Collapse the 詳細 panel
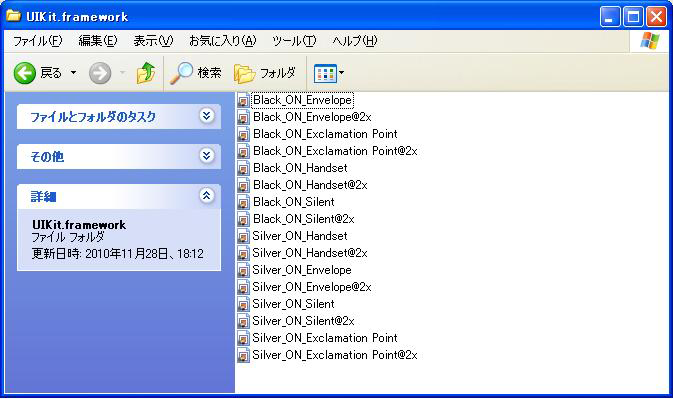The image size is (673, 399). [x=206, y=196]
